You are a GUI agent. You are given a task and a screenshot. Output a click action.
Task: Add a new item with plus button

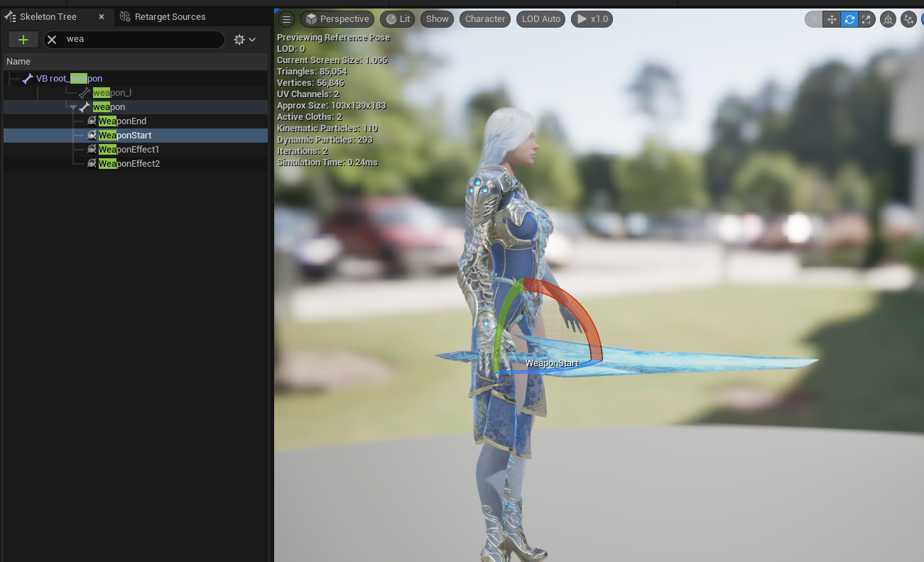(x=23, y=40)
